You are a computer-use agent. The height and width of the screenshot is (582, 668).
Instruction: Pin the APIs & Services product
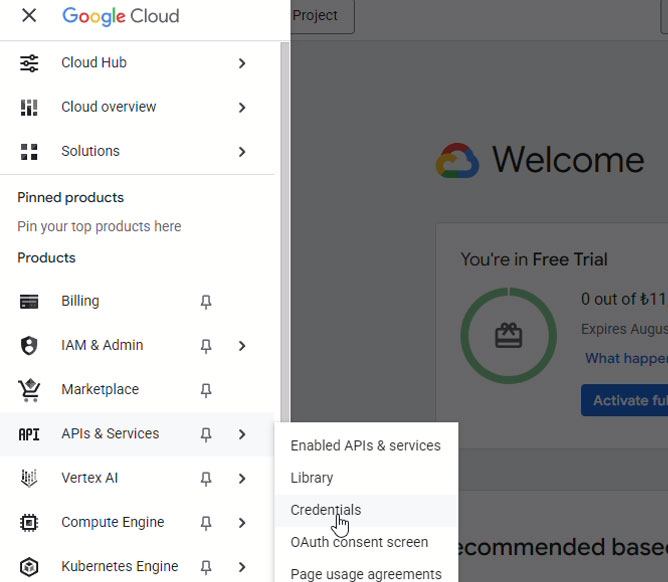(206, 435)
